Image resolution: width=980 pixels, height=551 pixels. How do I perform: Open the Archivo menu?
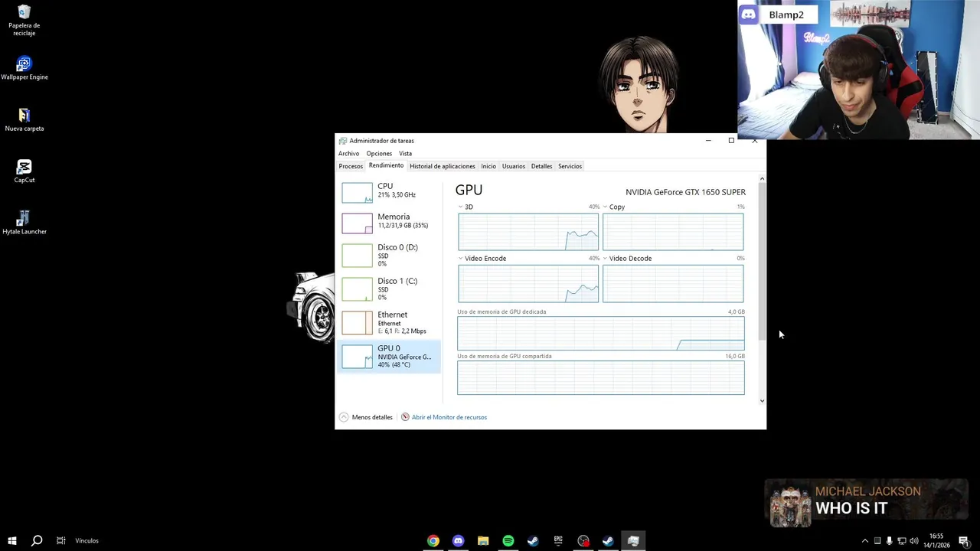pyautogui.click(x=348, y=153)
